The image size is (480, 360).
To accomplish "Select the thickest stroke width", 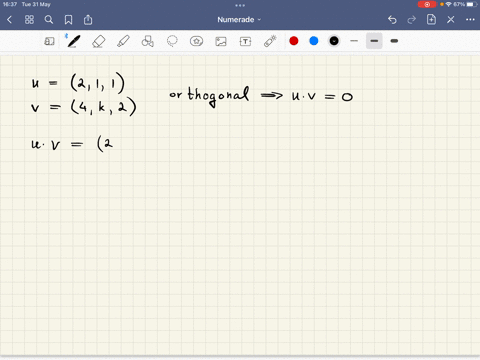I will pos(394,41).
